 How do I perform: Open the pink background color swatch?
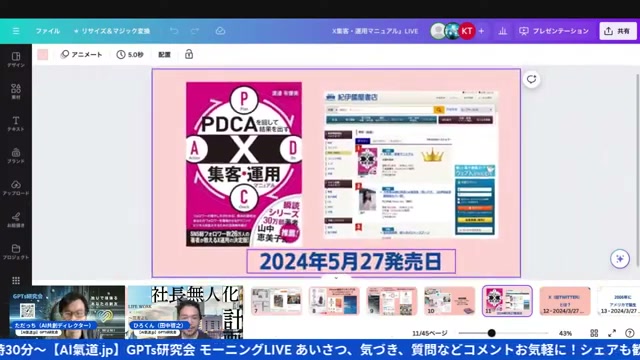[x=43, y=55]
